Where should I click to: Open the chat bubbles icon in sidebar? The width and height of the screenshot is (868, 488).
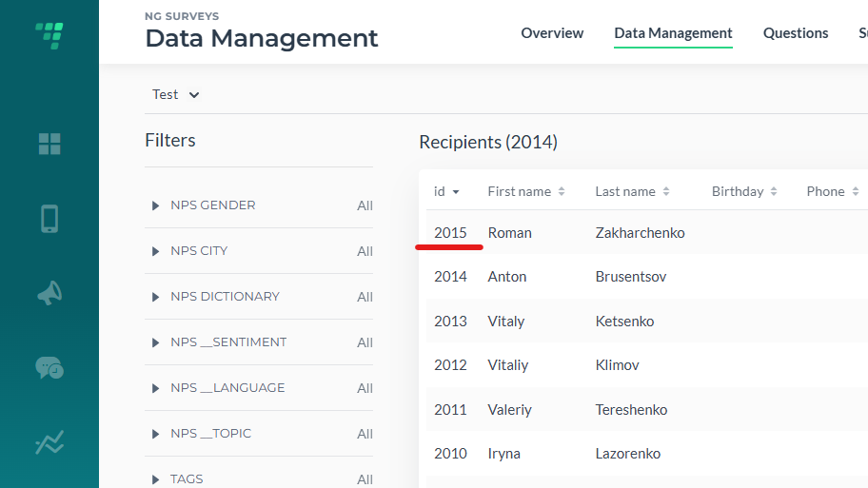(49, 368)
